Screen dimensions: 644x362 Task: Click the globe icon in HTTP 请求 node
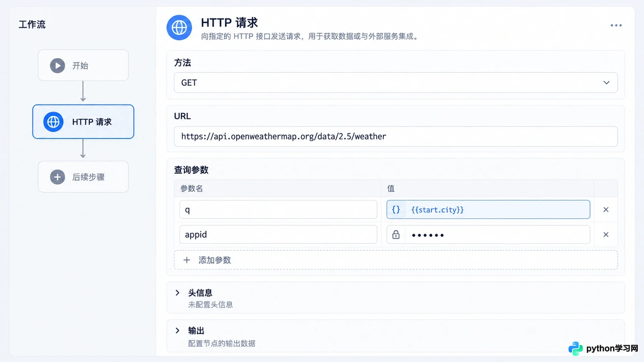point(53,122)
